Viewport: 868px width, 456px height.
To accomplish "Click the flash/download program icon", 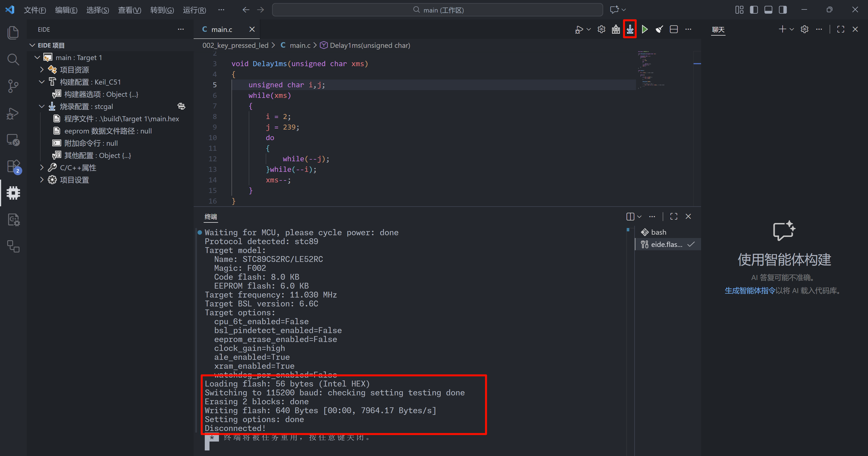I will click(630, 29).
